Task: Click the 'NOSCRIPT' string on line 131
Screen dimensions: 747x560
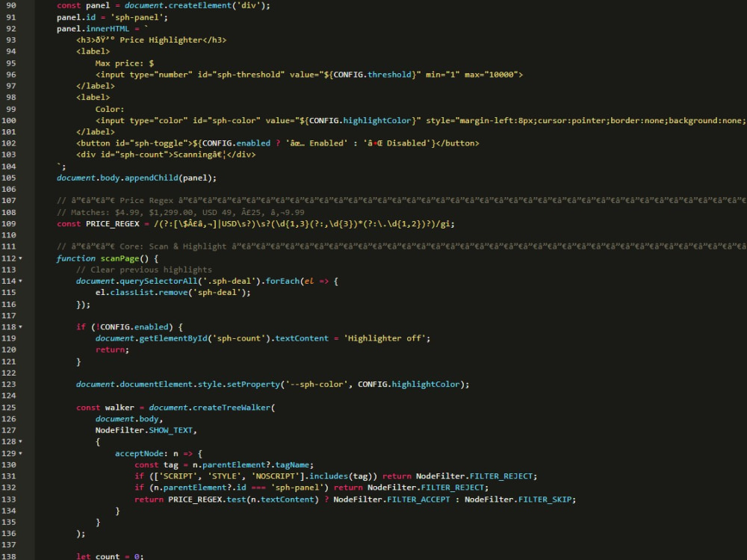Action: click(x=276, y=476)
